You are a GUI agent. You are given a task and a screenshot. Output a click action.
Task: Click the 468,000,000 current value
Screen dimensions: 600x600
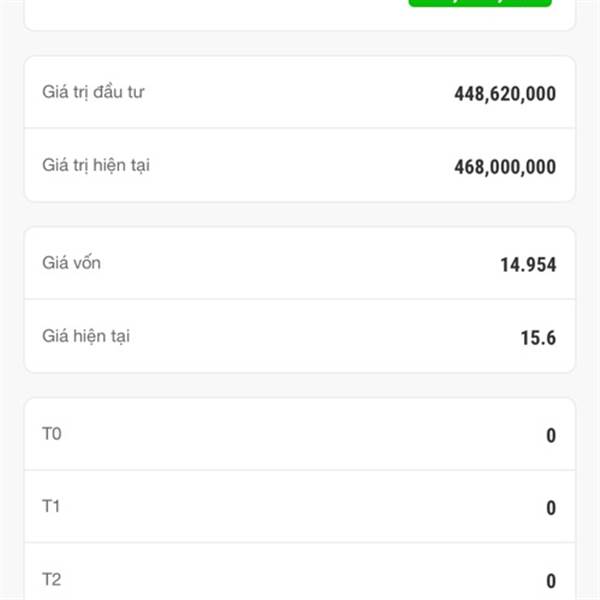(504, 167)
